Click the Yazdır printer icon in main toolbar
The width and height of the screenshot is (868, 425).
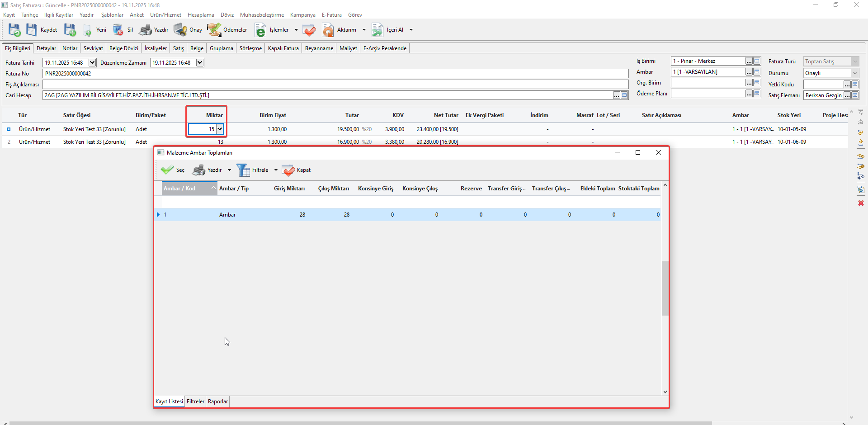146,30
